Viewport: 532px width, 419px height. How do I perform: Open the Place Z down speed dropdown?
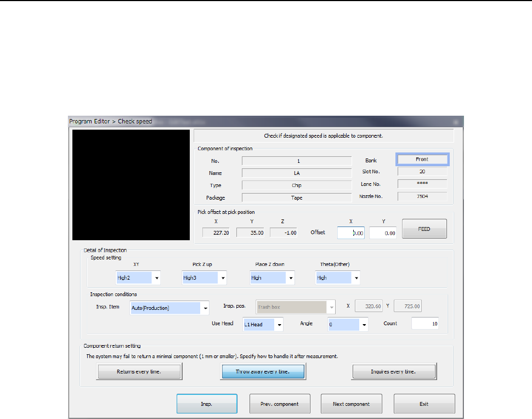pos(272,278)
